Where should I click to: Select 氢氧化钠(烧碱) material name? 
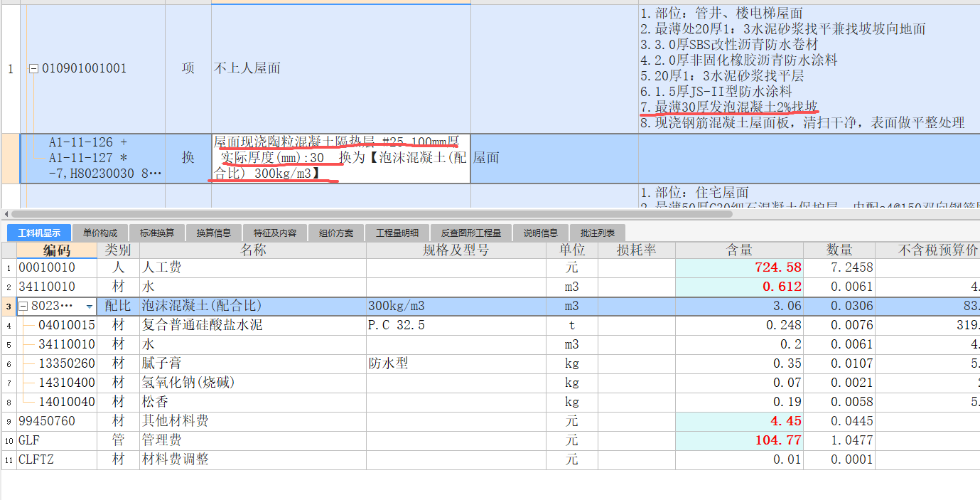pyautogui.click(x=252, y=383)
